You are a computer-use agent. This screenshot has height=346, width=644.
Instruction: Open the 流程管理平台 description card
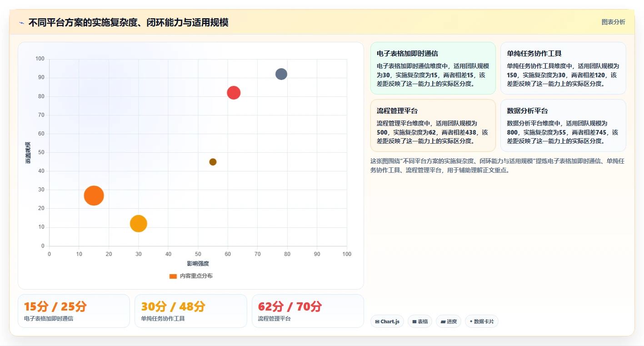[433, 125]
